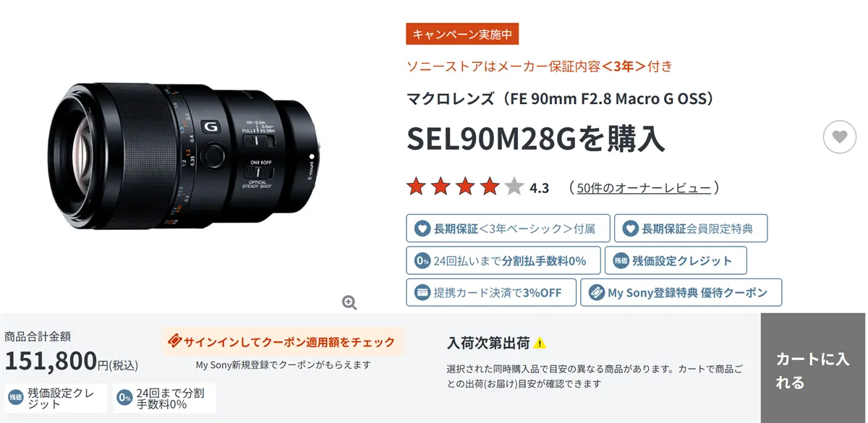Open the My Sony登録特典 優待クーポン badge
Screen dimensions: 868x423
[x=681, y=293]
